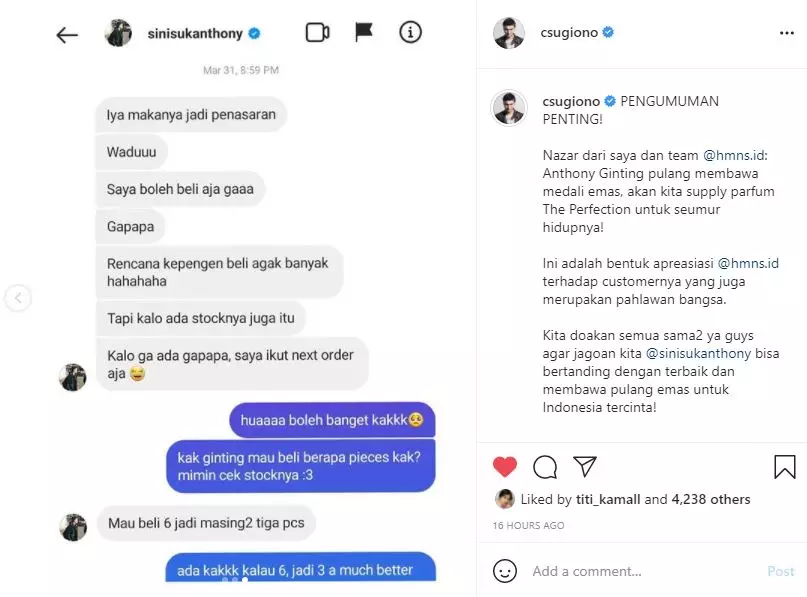Viewport: 807px width, 597px height.
Task: Open the emoji picker smiley icon
Action: (x=504, y=571)
